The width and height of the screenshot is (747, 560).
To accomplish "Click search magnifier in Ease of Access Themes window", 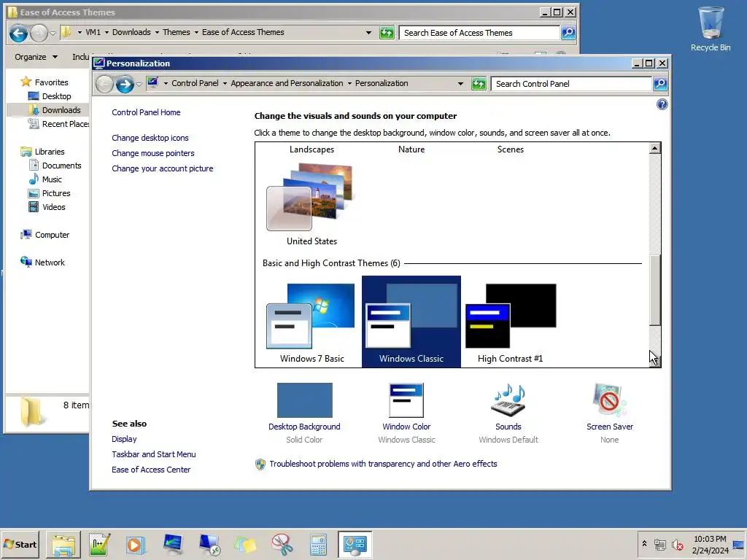I will (x=568, y=32).
